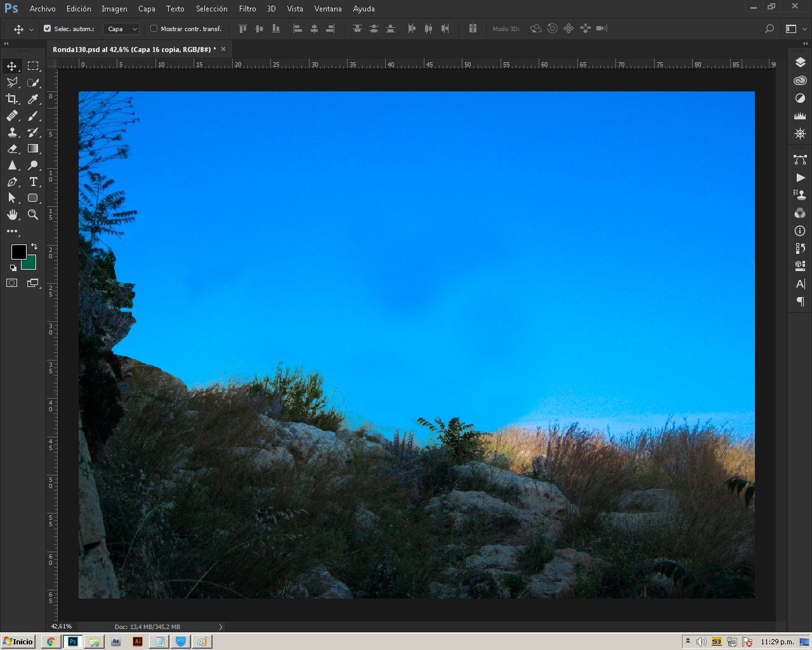Open the Channels panel icon
The image size is (812, 650).
(x=800, y=213)
